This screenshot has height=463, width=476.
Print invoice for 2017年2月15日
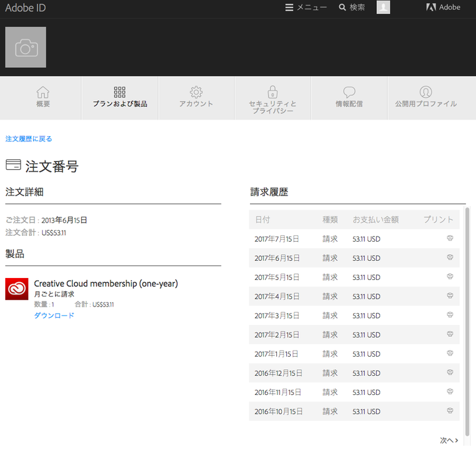[450, 334]
